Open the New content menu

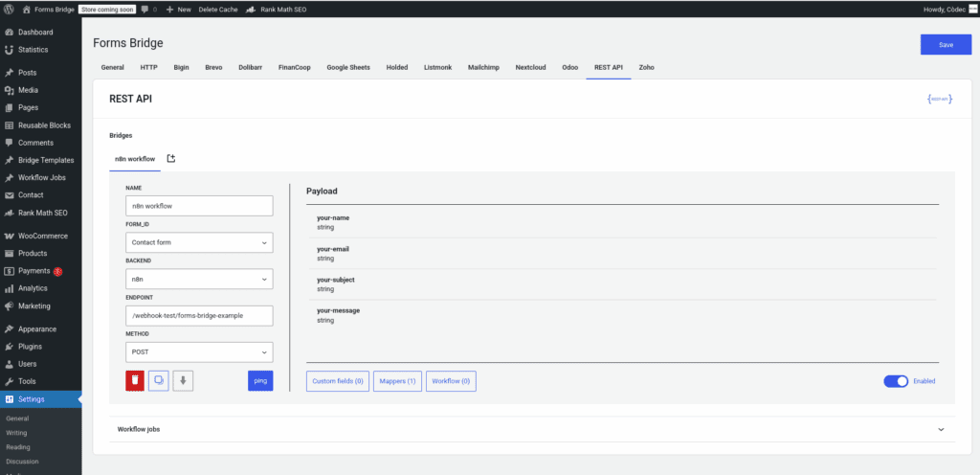(179, 10)
